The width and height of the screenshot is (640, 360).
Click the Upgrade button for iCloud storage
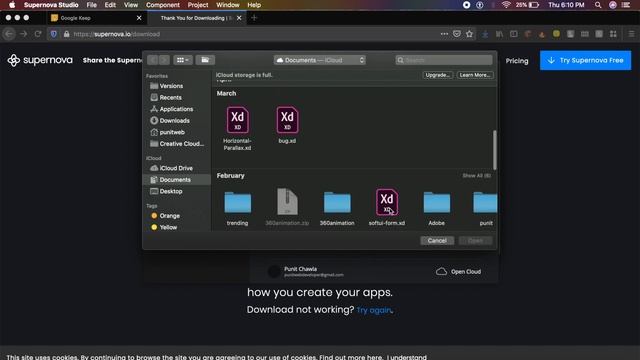coord(437,75)
